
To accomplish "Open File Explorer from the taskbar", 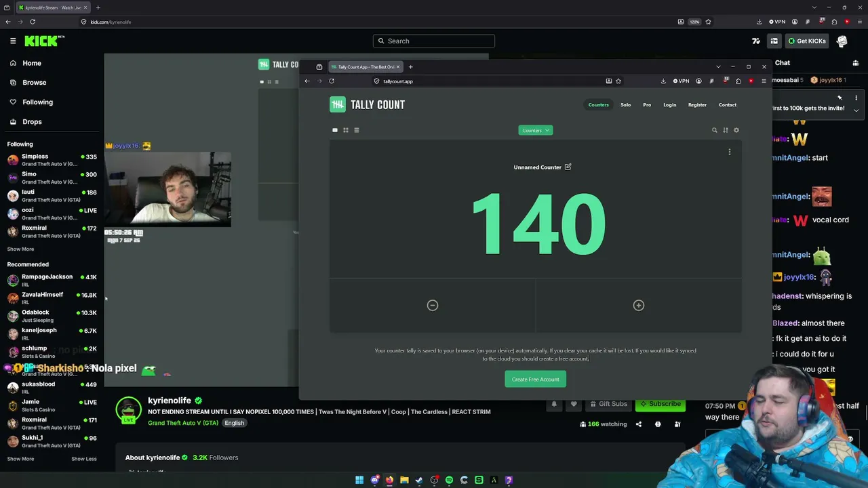I will pyautogui.click(x=404, y=480).
